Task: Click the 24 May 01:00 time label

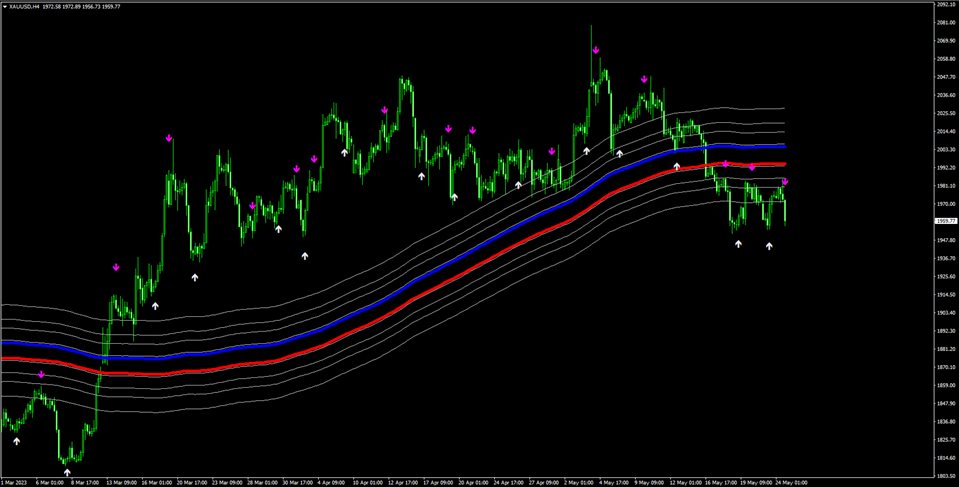Action: click(x=792, y=482)
